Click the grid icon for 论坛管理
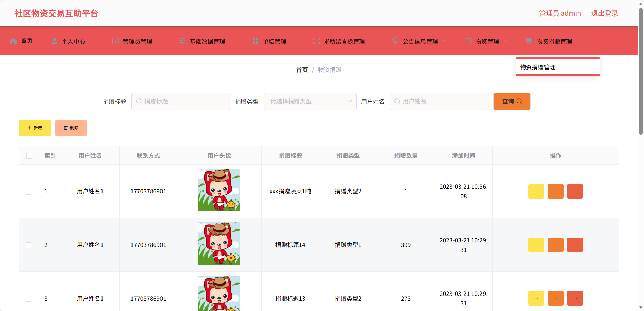This screenshot has height=311, width=644. tap(256, 41)
